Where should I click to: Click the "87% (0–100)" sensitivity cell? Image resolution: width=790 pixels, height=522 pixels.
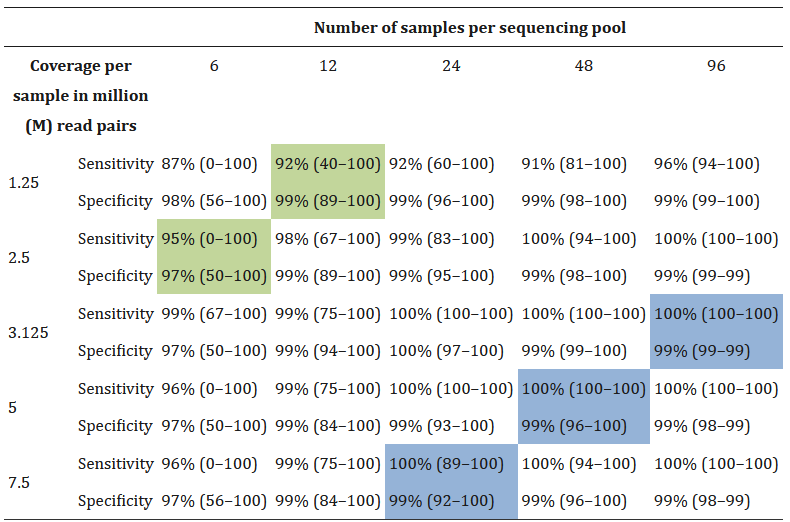point(214,163)
